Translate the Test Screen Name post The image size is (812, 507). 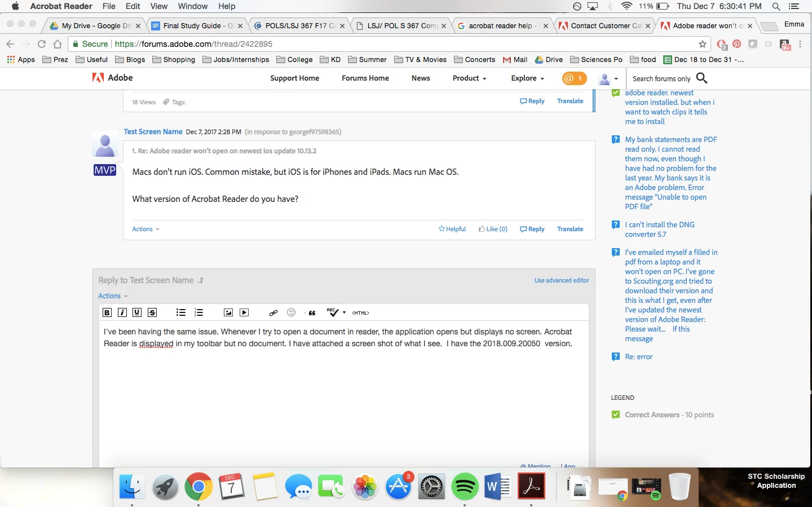tap(570, 229)
